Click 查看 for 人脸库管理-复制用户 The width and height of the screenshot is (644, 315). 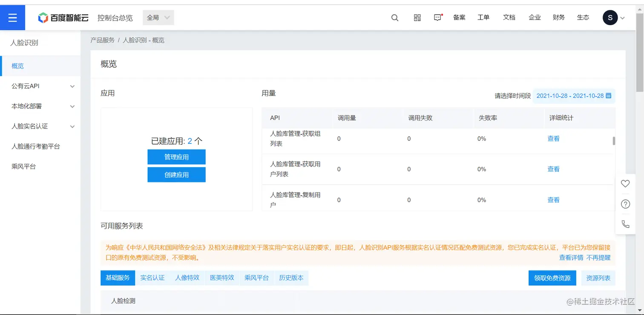point(553,200)
